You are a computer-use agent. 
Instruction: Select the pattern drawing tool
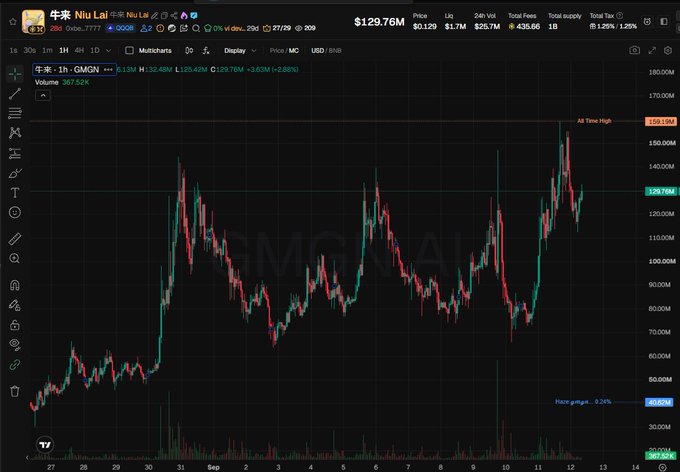click(x=15, y=132)
